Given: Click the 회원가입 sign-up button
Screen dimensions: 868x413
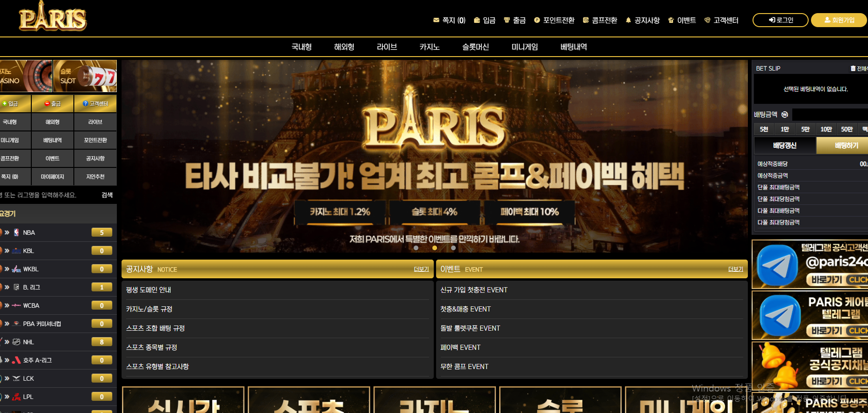Looking at the screenshot, I should click(839, 20).
